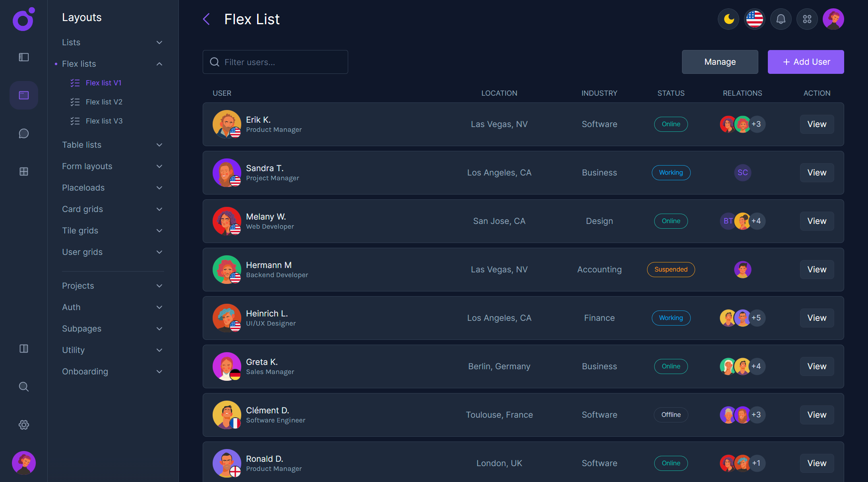
Task: Open Erik K.'s +3 relations badge
Action: click(756, 124)
